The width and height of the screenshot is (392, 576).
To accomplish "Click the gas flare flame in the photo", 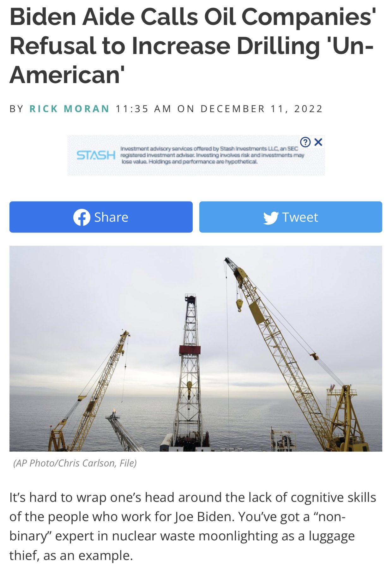I will point(114,412).
